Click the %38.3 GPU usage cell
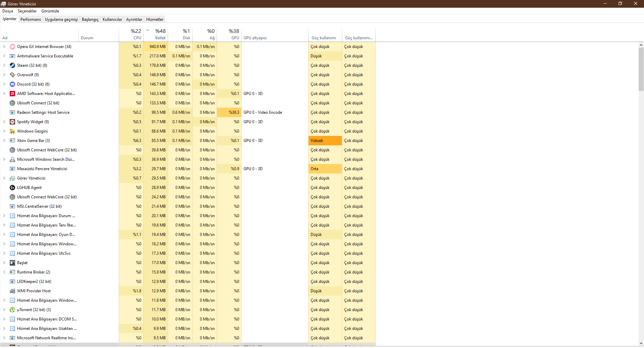 point(229,112)
